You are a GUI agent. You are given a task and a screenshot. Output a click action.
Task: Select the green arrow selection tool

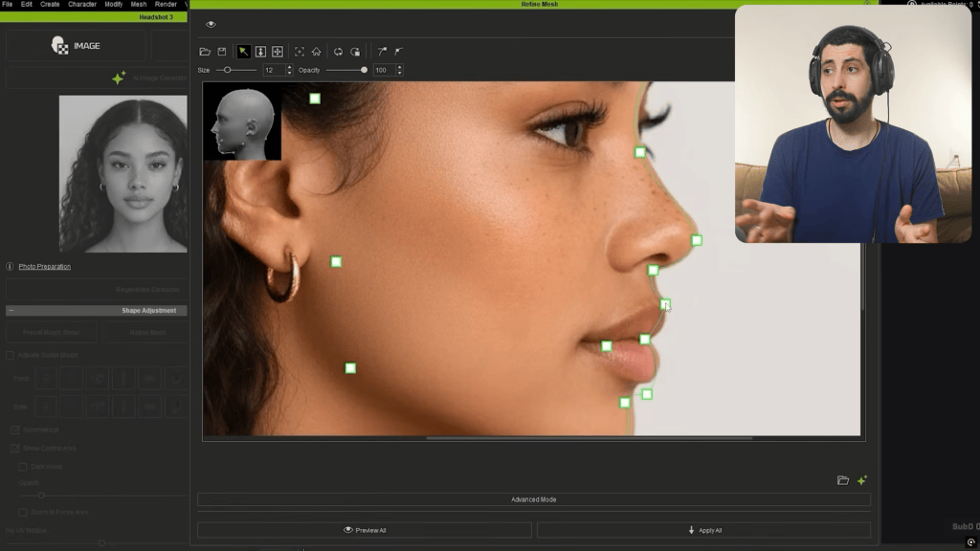(243, 52)
